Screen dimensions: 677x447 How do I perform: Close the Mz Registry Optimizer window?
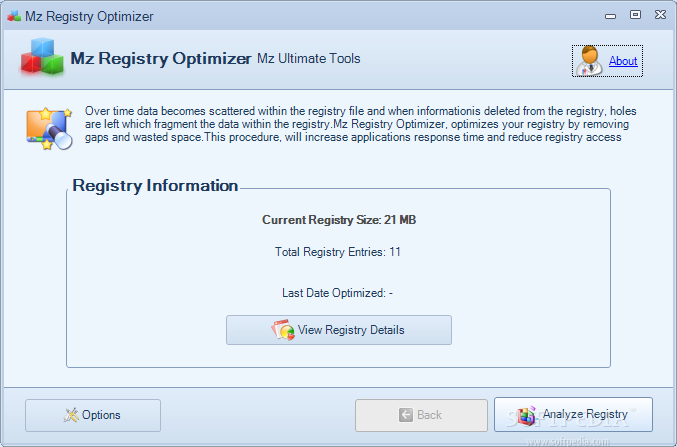(660, 15)
